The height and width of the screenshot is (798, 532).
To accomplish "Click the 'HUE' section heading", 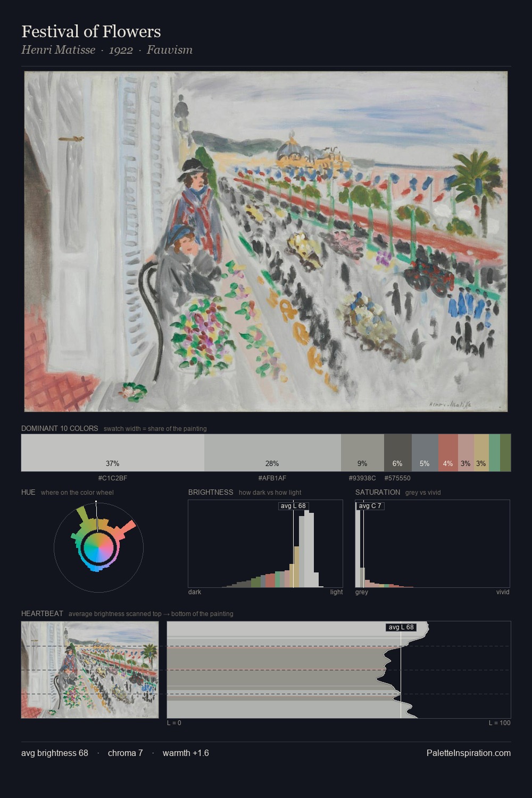I will click(28, 492).
